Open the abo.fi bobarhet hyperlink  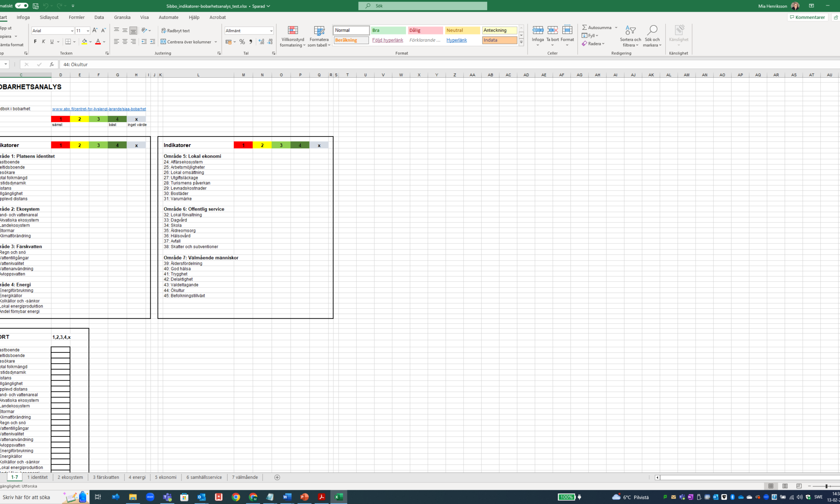pyautogui.click(x=99, y=109)
